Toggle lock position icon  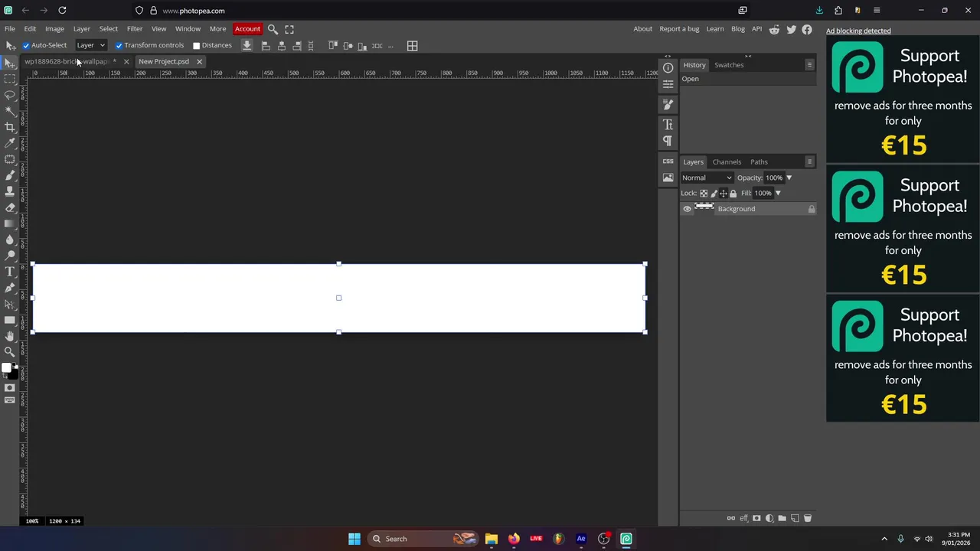pos(724,194)
